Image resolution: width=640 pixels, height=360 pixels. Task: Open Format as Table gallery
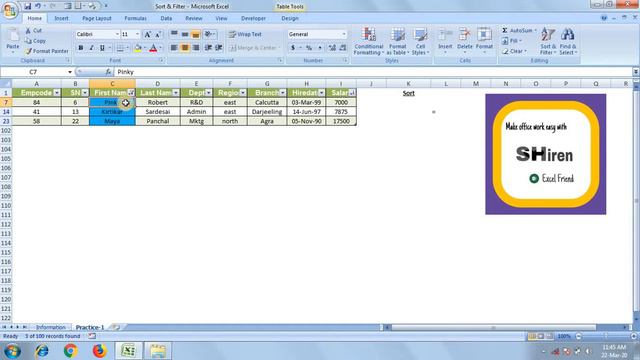pos(397,41)
